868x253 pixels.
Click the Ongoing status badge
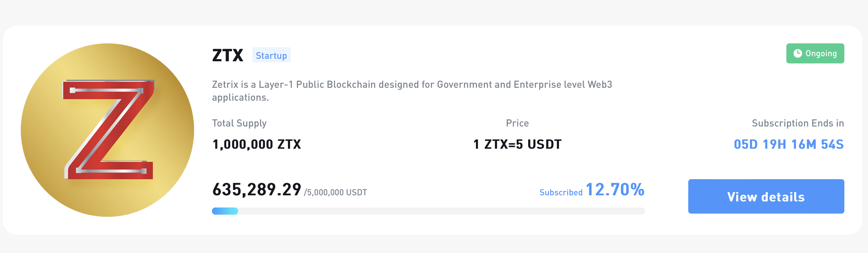[815, 53]
